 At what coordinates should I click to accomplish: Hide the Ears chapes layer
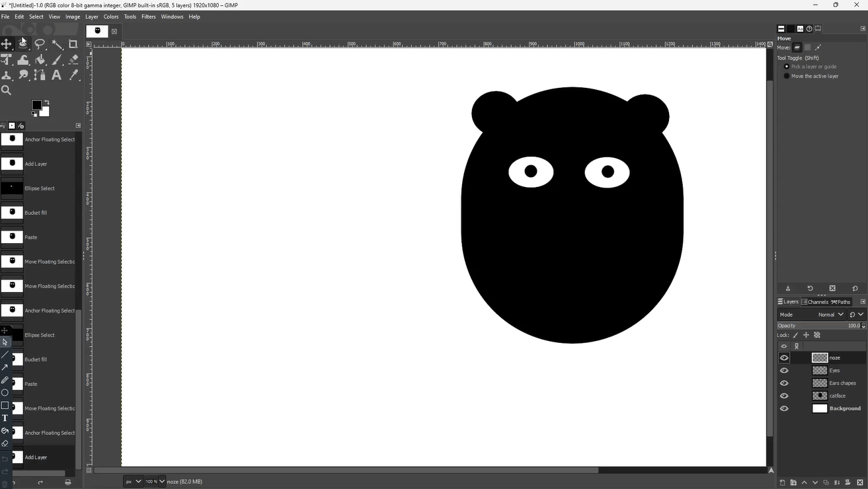pyautogui.click(x=784, y=383)
